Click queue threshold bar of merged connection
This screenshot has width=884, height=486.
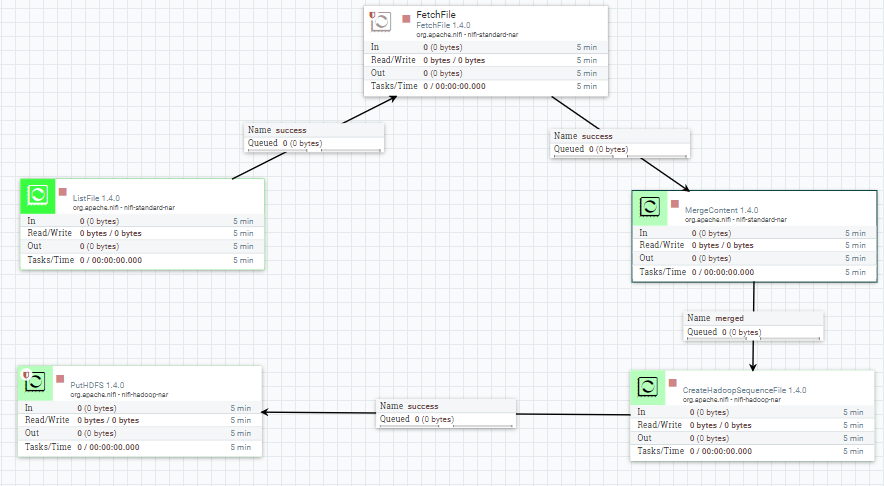pyautogui.click(x=753, y=339)
